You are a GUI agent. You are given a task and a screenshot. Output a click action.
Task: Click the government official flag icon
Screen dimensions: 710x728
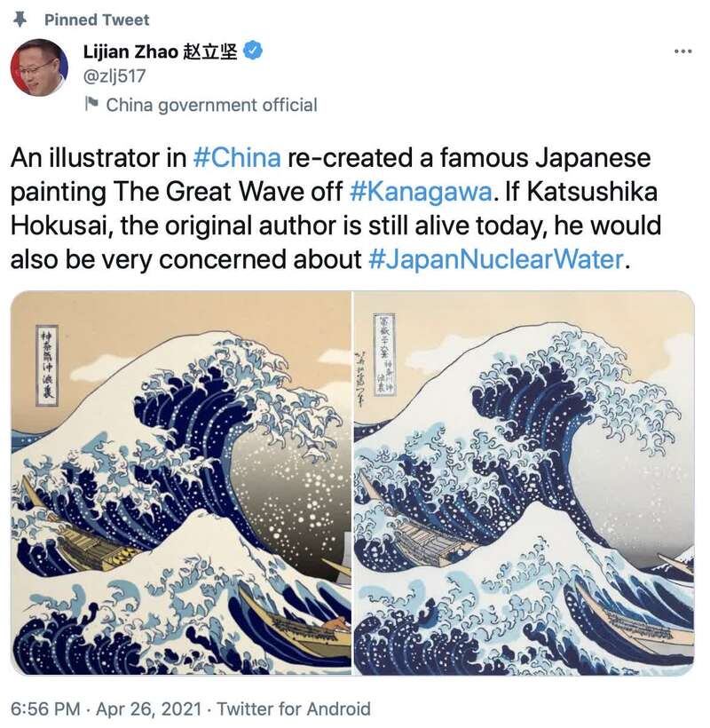91,104
